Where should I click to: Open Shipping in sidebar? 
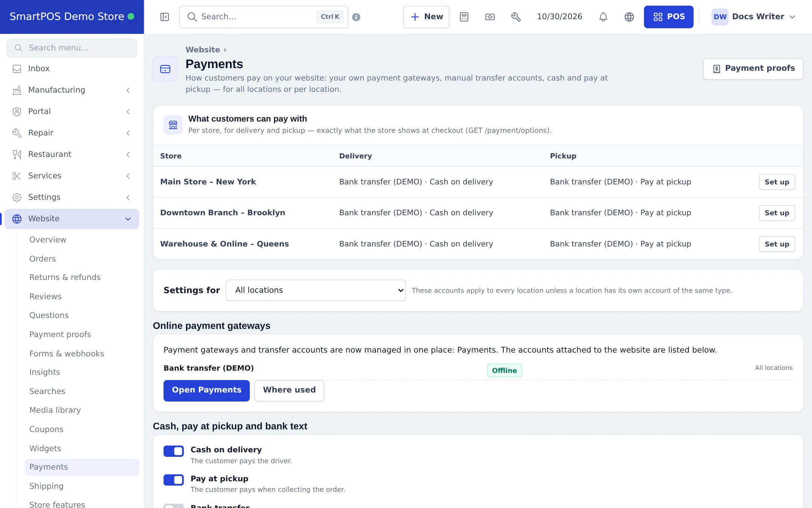click(x=47, y=486)
